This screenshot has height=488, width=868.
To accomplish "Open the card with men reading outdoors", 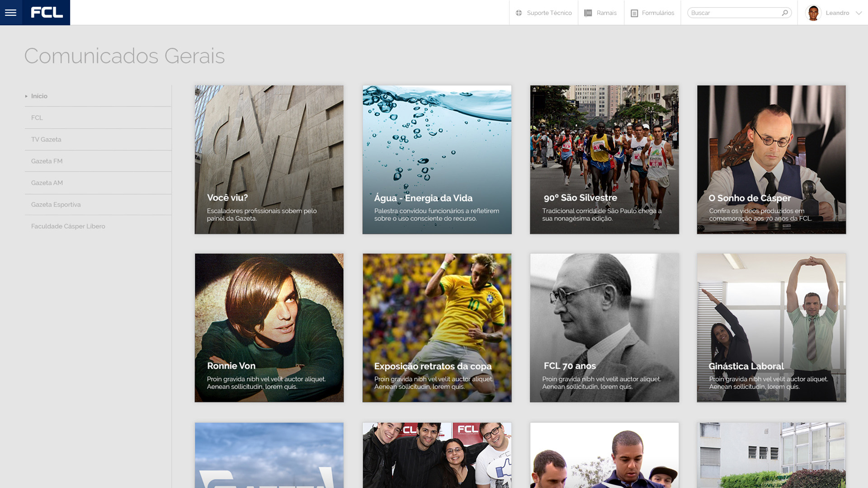I will coord(604,455).
